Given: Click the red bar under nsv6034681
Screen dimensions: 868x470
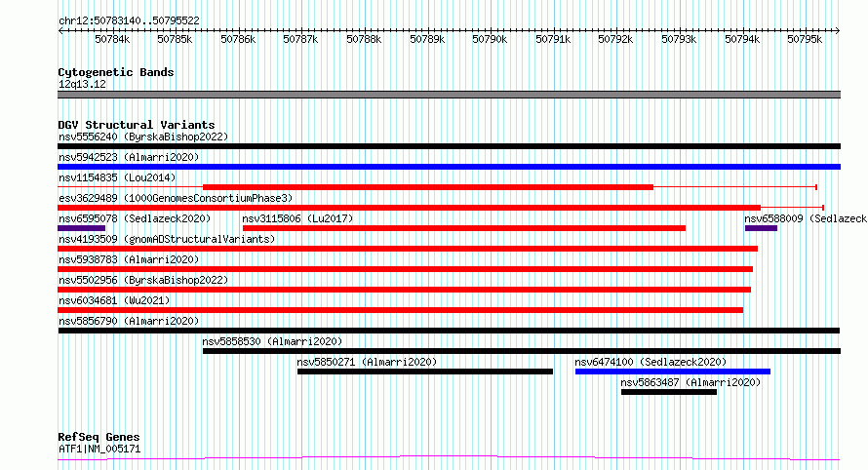Looking at the screenshot, I should [x=400, y=310].
